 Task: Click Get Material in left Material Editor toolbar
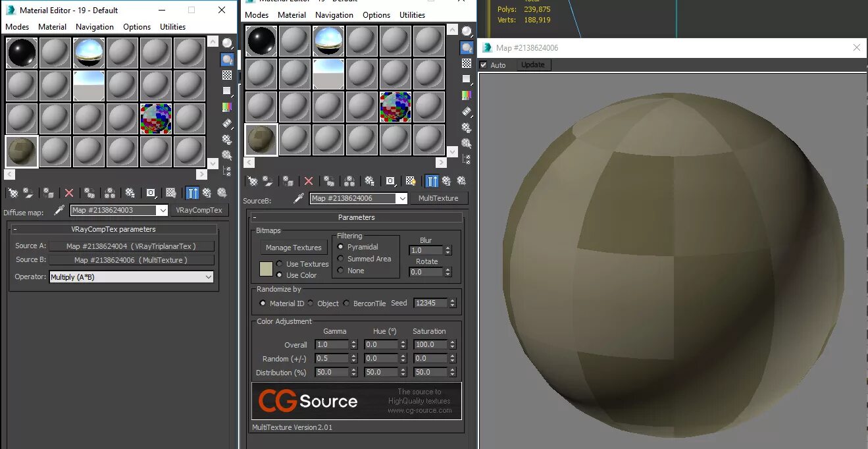[x=13, y=193]
